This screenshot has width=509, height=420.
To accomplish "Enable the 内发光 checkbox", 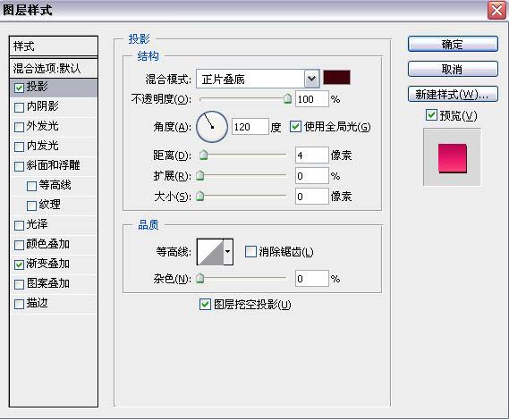I will [19, 147].
